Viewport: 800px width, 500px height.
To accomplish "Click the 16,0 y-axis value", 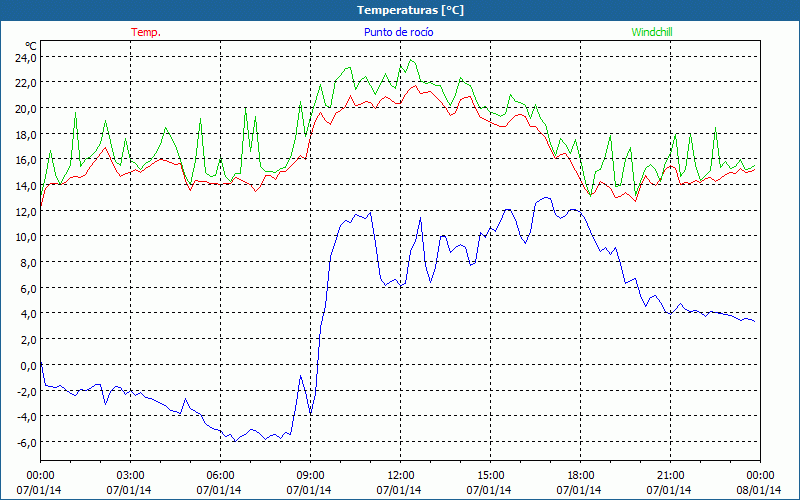I will pyautogui.click(x=26, y=160).
